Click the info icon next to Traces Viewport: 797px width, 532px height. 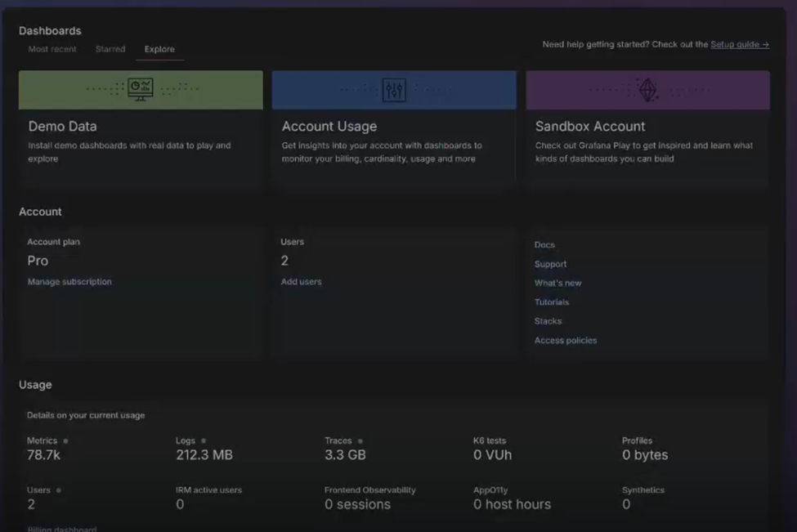coord(360,441)
